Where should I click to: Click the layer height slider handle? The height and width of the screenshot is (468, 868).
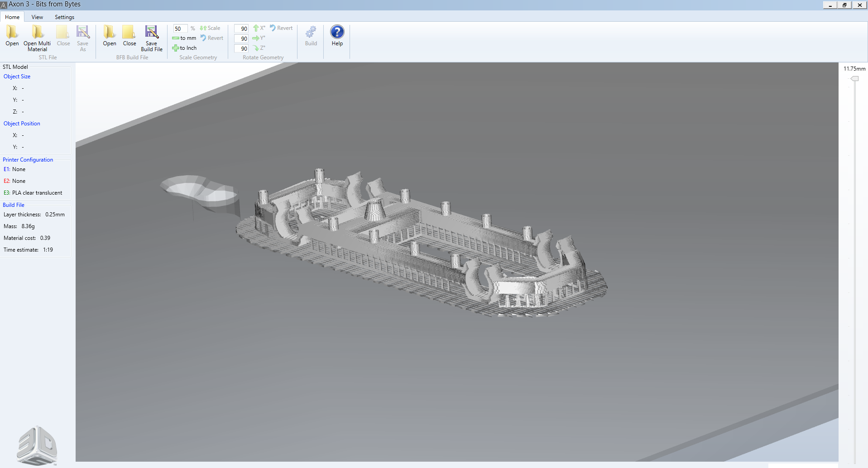[854, 79]
